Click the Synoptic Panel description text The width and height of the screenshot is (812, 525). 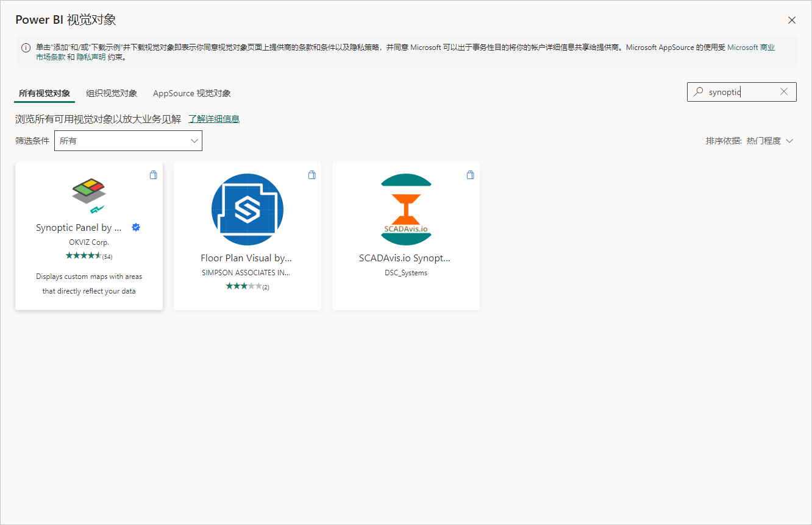pos(89,284)
